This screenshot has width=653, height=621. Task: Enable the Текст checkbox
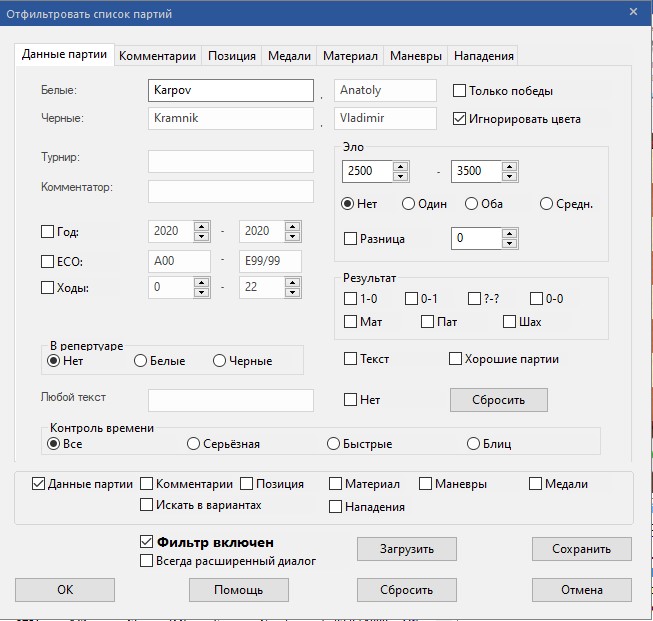[x=350, y=359]
